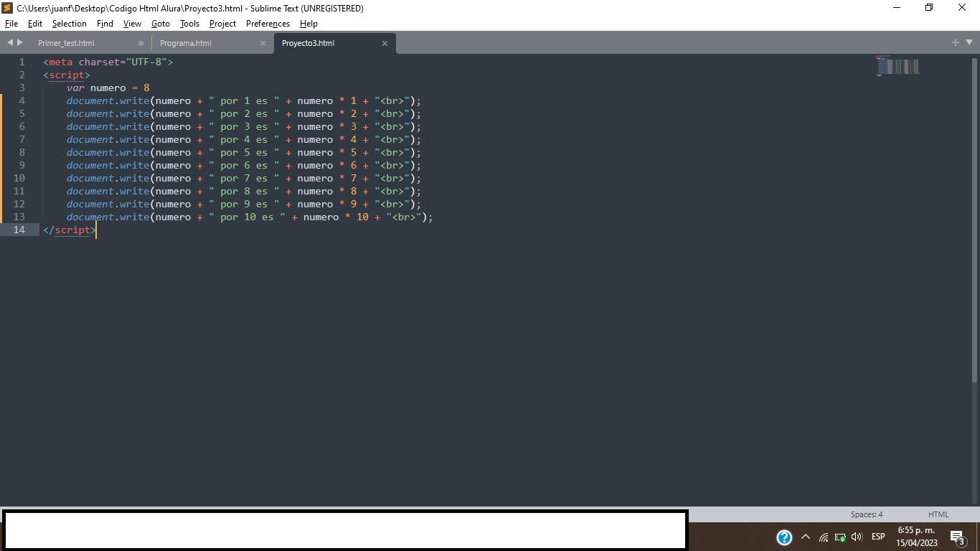Open battery status tray icon
This screenshot has width=980, height=551.
tap(840, 537)
